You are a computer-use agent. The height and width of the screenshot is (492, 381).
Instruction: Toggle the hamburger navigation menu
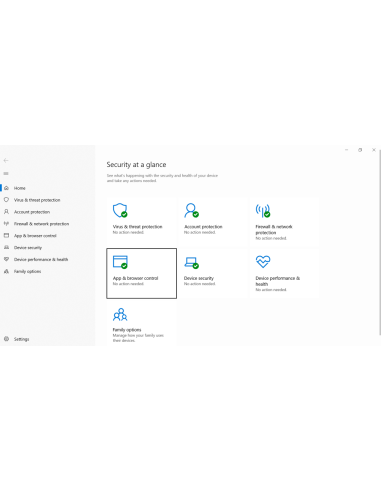pyautogui.click(x=6, y=173)
